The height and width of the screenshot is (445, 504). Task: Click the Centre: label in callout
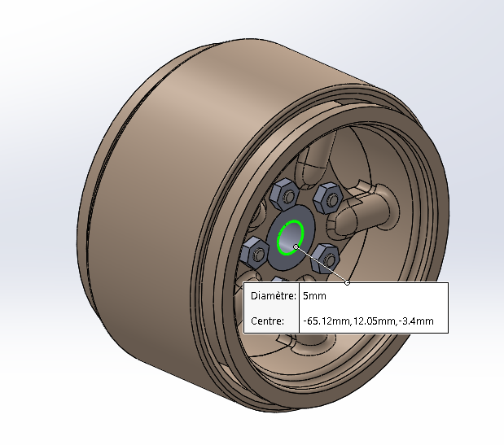point(267,321)
